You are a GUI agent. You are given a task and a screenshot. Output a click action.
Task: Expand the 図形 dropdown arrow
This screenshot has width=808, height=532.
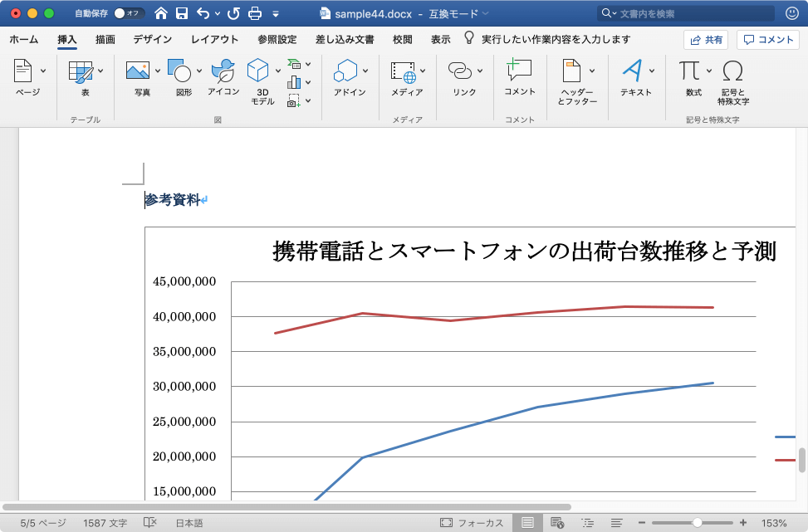point(199,71)
